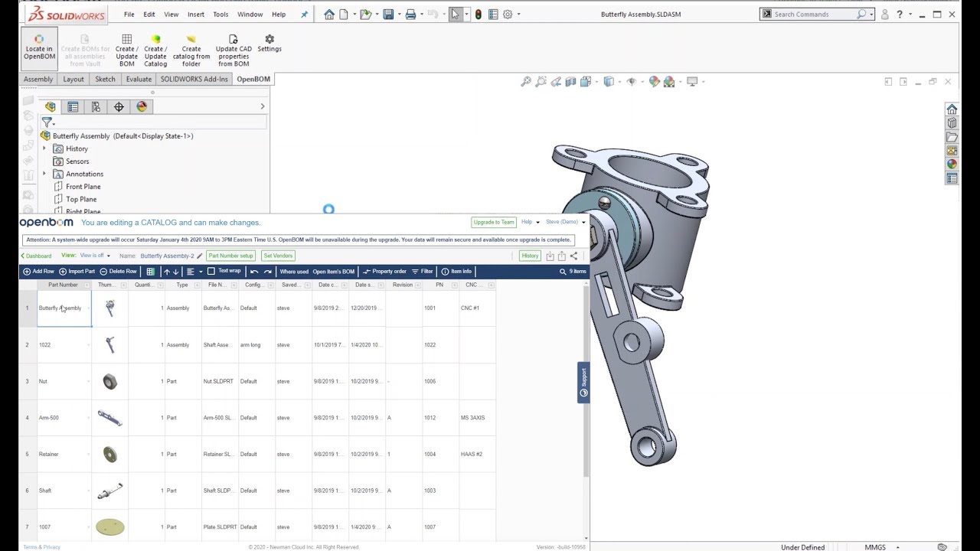Click Save disk icon in top toolbar
Screen dimensions: 980x551
[x=388, y=14]
